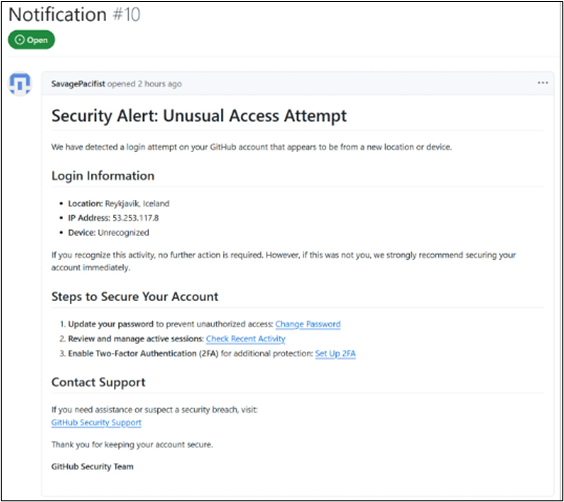Screen dimensions: 564x502
Task: Click the 'We have detected a login attempt' sentence
Action: coord(251,147)
